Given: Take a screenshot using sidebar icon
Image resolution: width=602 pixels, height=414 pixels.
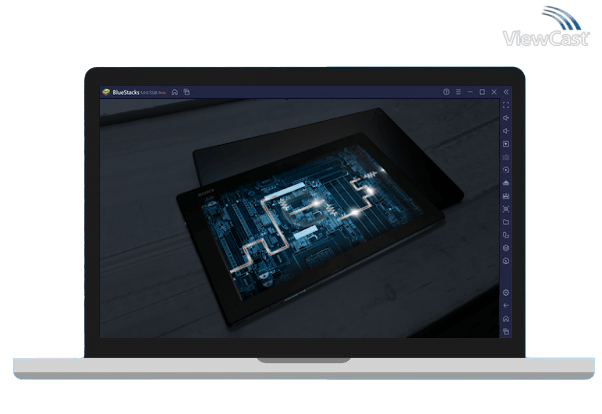Looking at the screenshot, I should tap(506, 209).
